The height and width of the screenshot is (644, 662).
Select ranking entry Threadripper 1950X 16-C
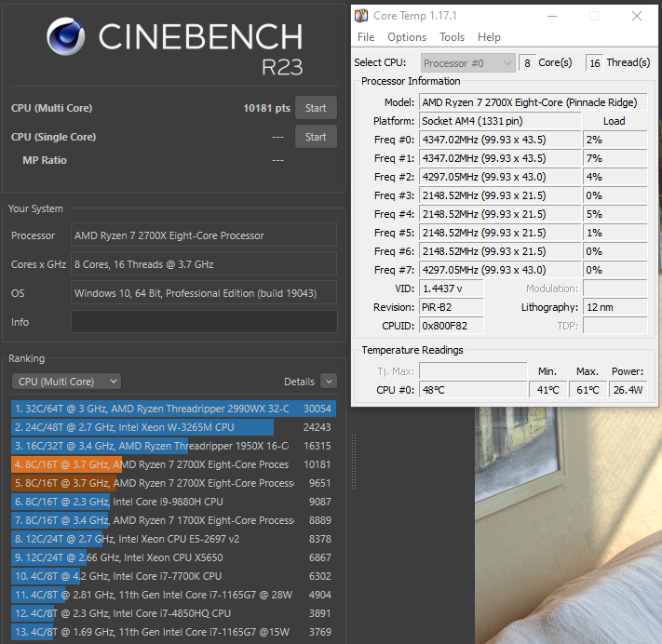tap(173, 446)
